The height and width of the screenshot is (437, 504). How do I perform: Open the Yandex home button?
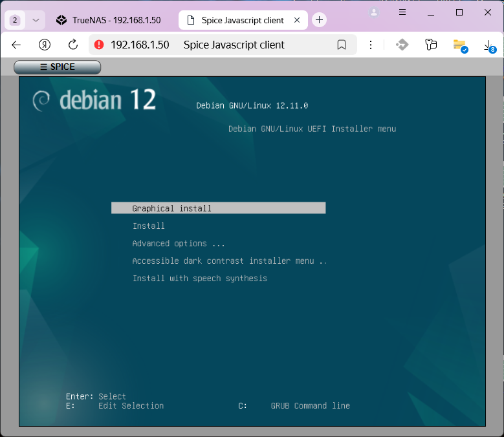45,45
